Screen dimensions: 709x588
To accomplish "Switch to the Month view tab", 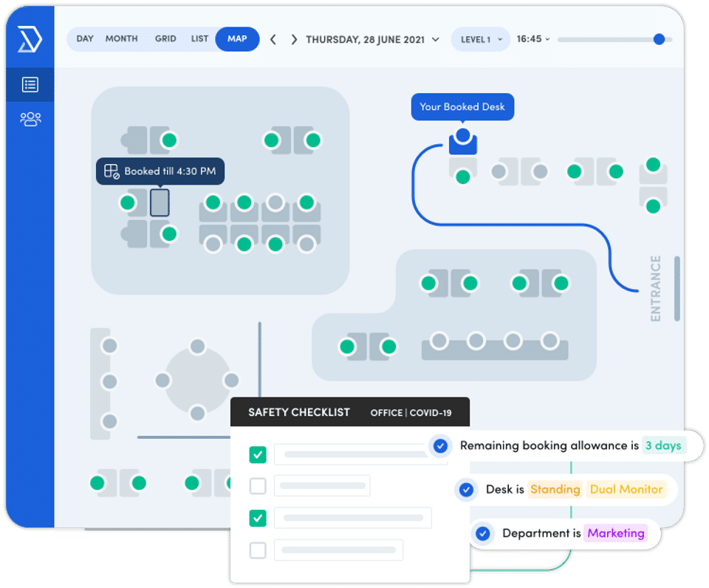I will click(122, 39).
